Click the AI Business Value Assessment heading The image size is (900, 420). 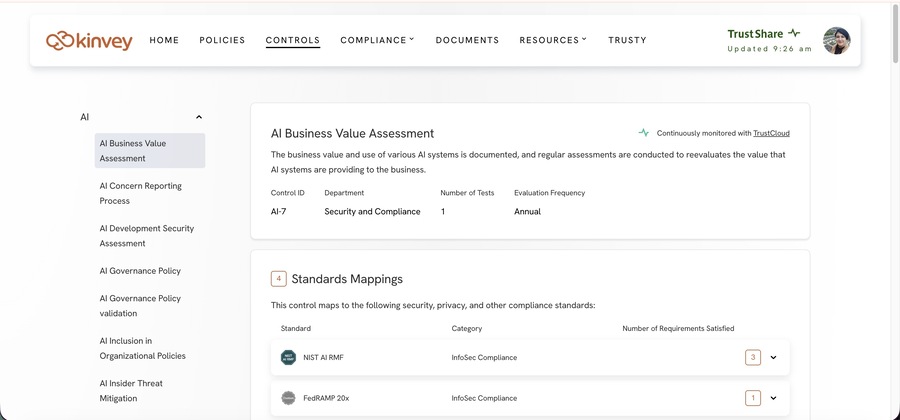[x=352, y=134]
